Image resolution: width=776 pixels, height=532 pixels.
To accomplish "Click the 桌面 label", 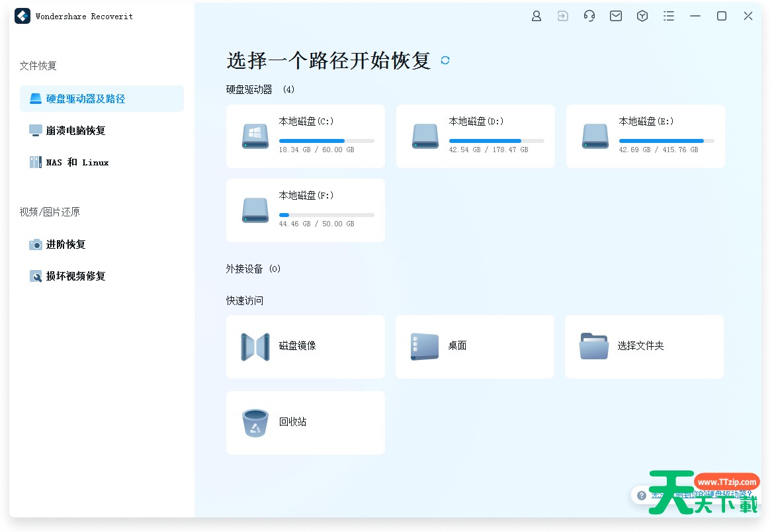I will (457, 345).
